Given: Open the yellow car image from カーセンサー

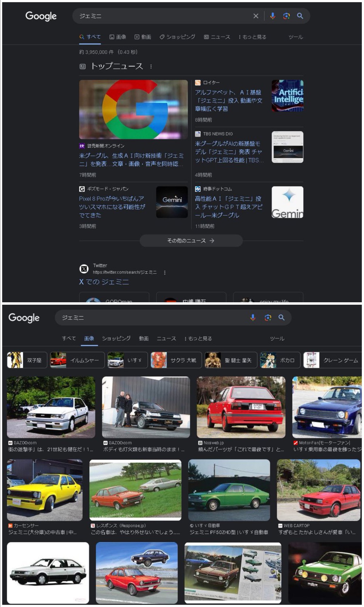Looking at the screenshot, I should [x=45, y=490].
